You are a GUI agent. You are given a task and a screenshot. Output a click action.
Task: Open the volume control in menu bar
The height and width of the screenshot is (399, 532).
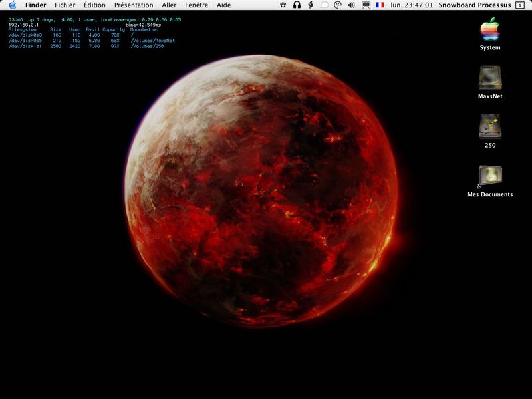[352, 5]
